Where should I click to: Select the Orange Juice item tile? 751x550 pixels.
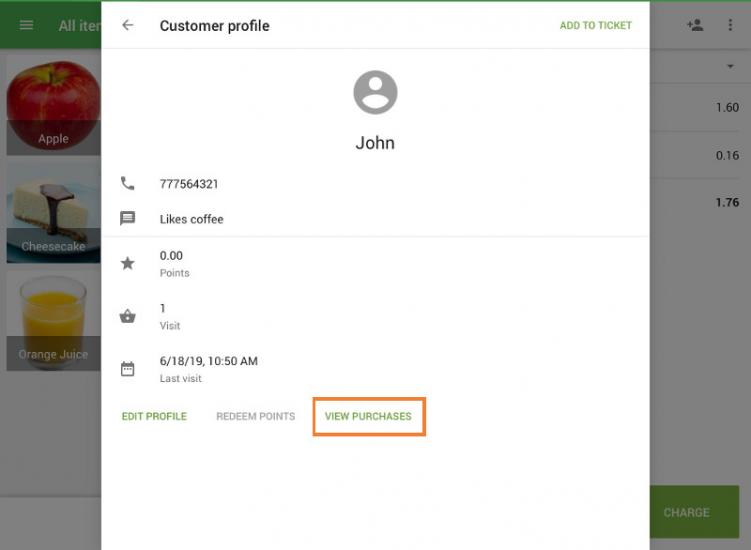tap(54, 321)
